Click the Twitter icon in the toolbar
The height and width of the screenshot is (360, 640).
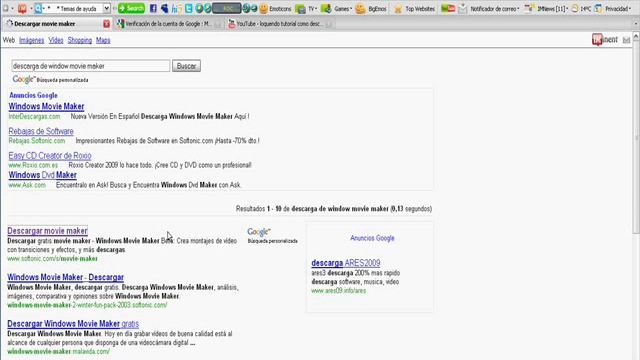(x=189, y=8)
